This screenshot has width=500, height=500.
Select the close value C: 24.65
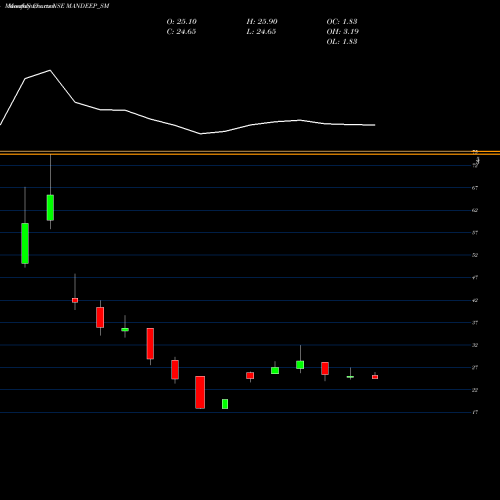tap(181, 32)
